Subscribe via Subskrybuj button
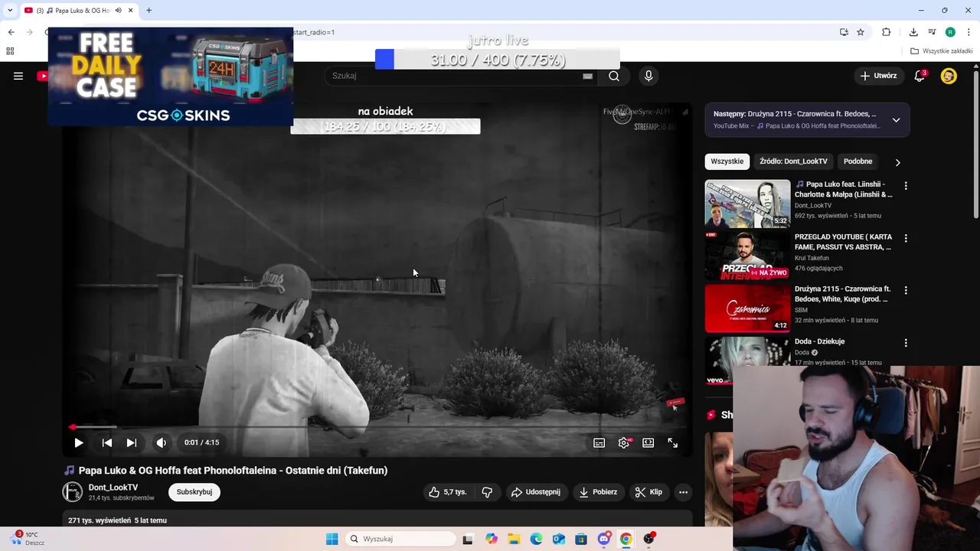Image resolution: width=980 pixels, height=551 pixels. (194, 492)
